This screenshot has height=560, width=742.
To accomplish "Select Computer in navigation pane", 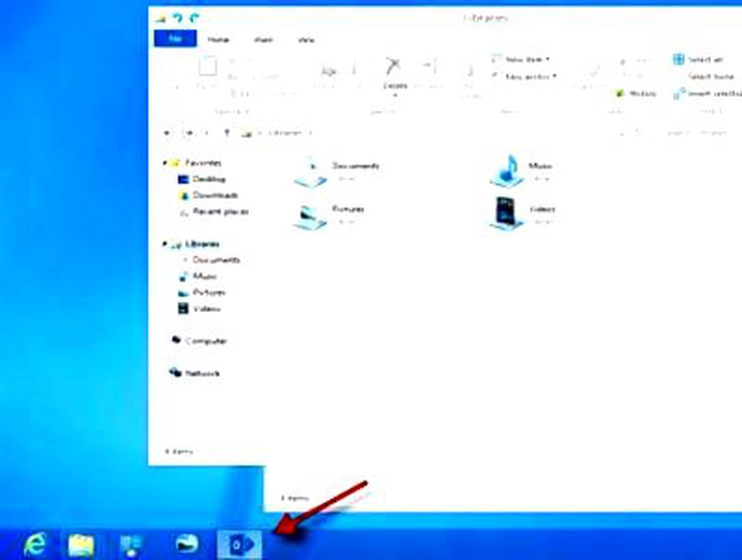I will click(x=199, y=341).
